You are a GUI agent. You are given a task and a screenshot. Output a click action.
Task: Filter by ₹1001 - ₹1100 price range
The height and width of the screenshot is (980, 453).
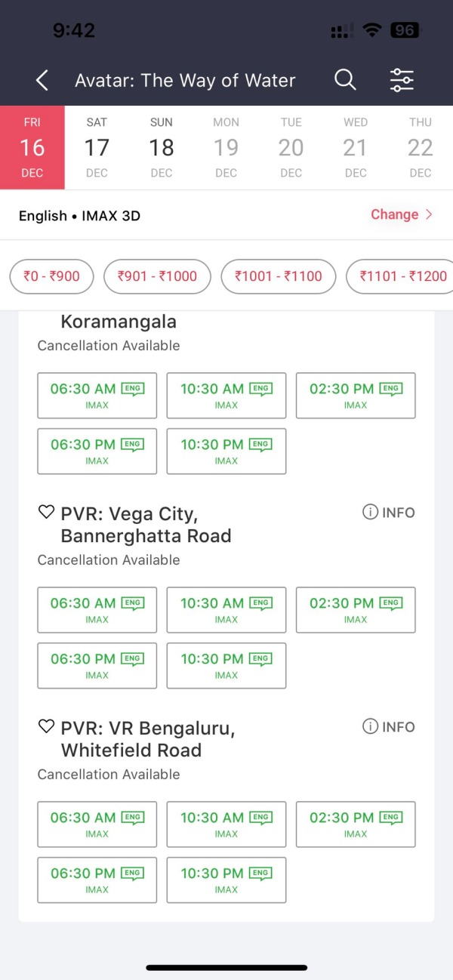click(278, 276)
